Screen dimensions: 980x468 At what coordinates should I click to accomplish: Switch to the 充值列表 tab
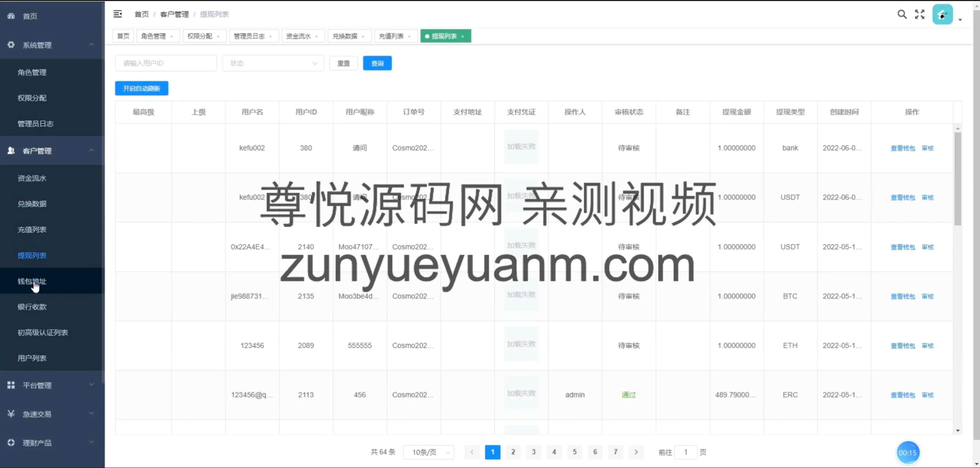[391, 36]
